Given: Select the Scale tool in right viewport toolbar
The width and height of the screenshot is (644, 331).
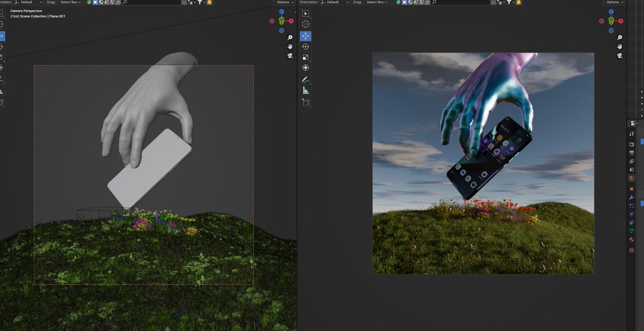Looking at the screenshot, I should [305, 57].
